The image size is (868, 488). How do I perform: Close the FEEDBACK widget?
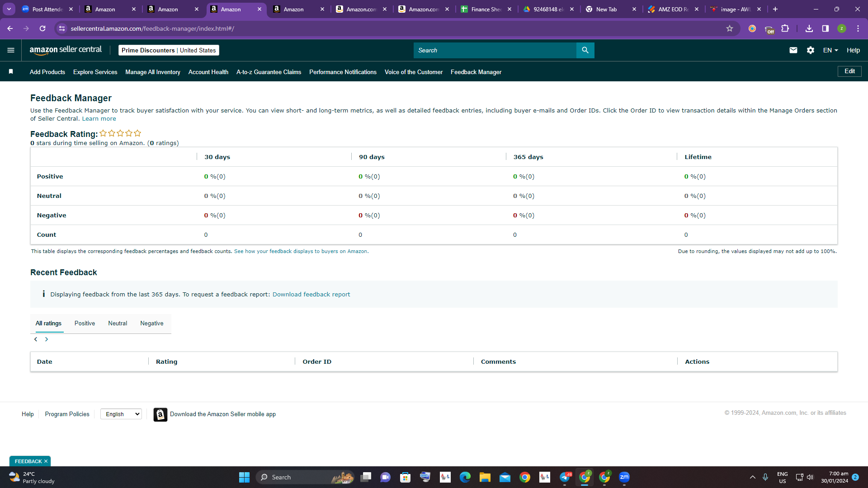[x=46, y=461]
